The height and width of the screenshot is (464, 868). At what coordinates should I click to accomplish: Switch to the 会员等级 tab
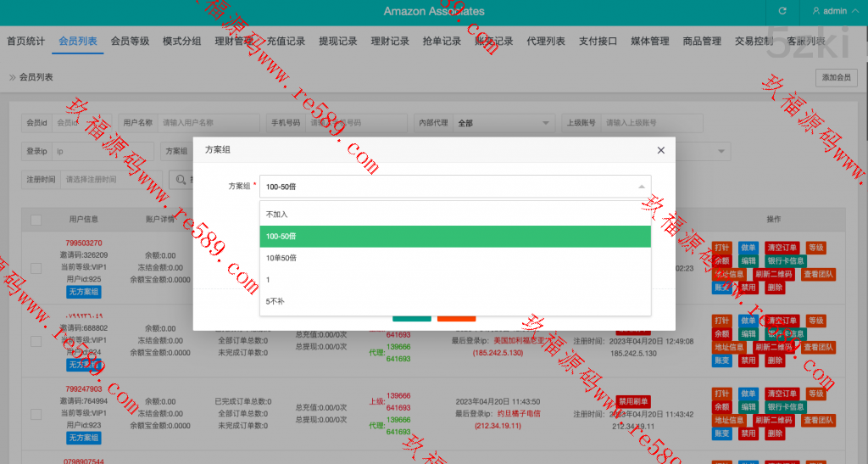[x=130, y=41]
